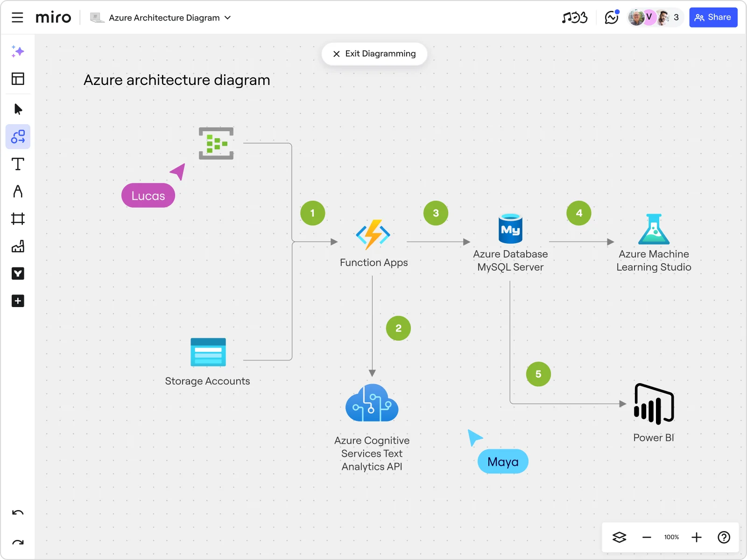Undo the last action
Screen dimensions: 747x560
18,513
